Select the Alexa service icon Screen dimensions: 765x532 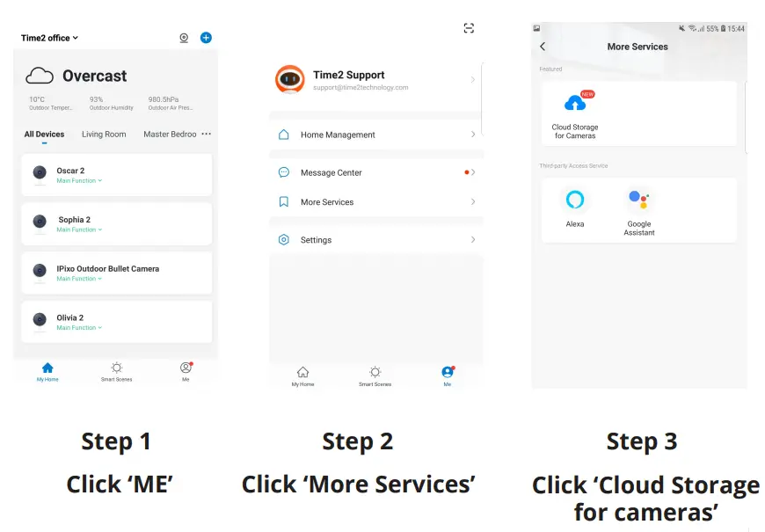click(575, 200)
